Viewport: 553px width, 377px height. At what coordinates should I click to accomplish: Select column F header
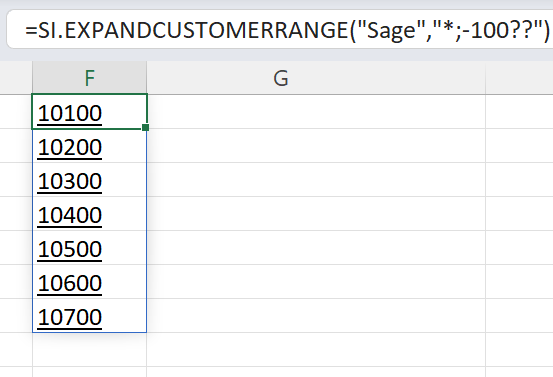pyautogui.click(x=90, y=78)
